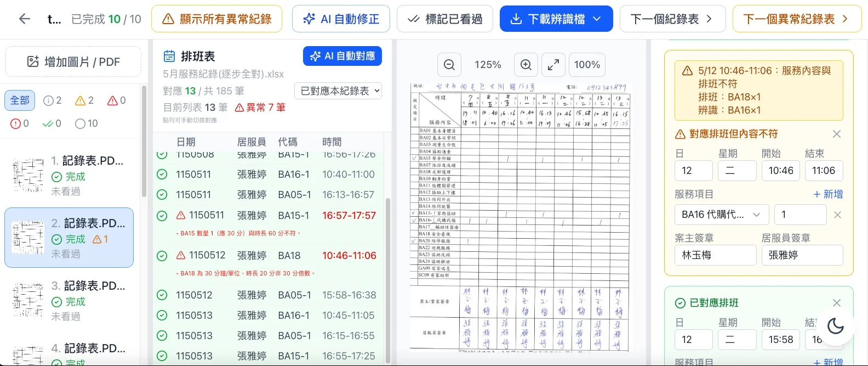
Task: Click 增加圖片 / PDF button
Action: [73, 62]
